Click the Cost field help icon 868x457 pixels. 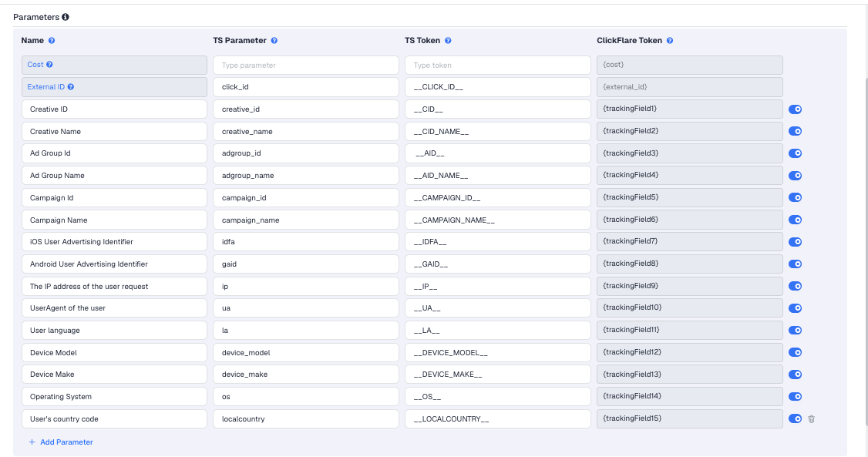49,65
